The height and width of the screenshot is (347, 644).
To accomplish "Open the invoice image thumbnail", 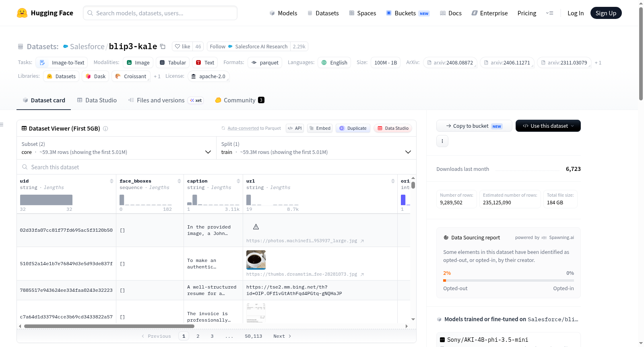I will (256, 313).
